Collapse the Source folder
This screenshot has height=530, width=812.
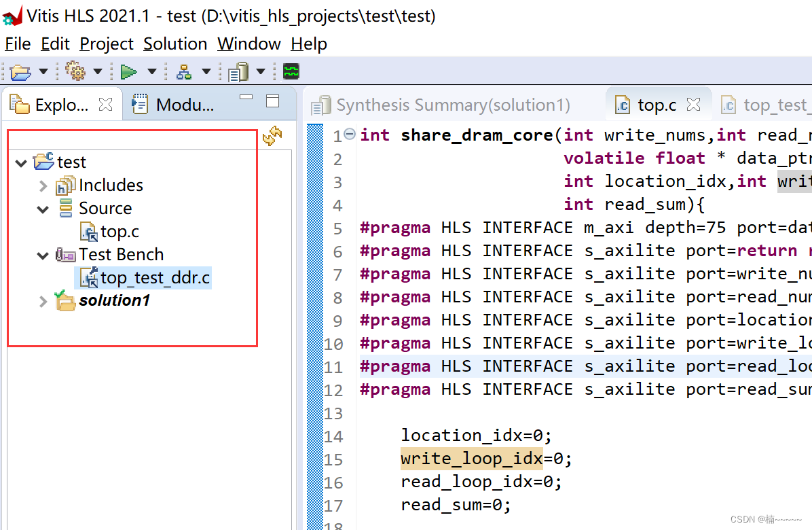click(x=43, y=209)
